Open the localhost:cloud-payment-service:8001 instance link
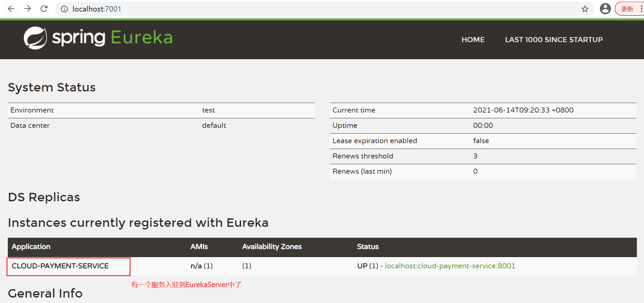This screenshot has height=303, width=644. pyautogui.click(x=450, y=266)
